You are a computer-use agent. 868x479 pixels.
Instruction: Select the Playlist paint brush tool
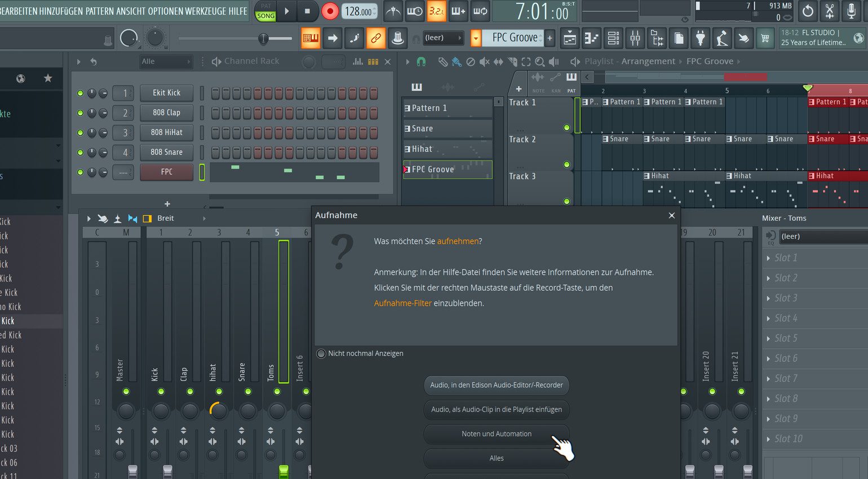click(x=457, y=61)
